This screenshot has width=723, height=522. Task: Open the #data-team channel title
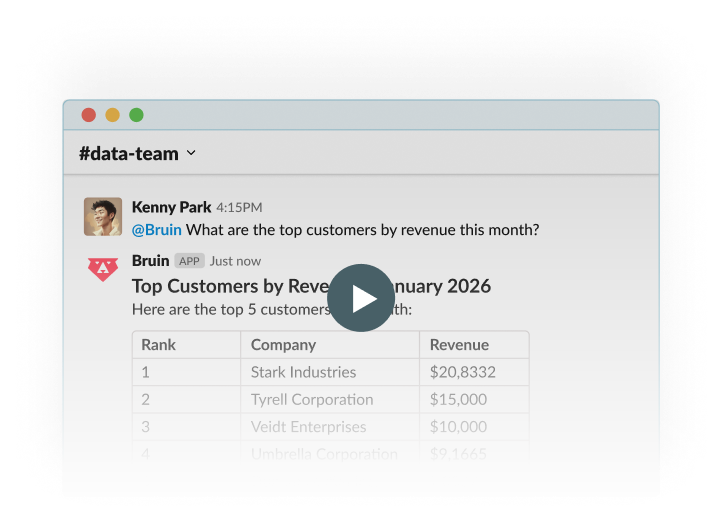click(129, 154)
